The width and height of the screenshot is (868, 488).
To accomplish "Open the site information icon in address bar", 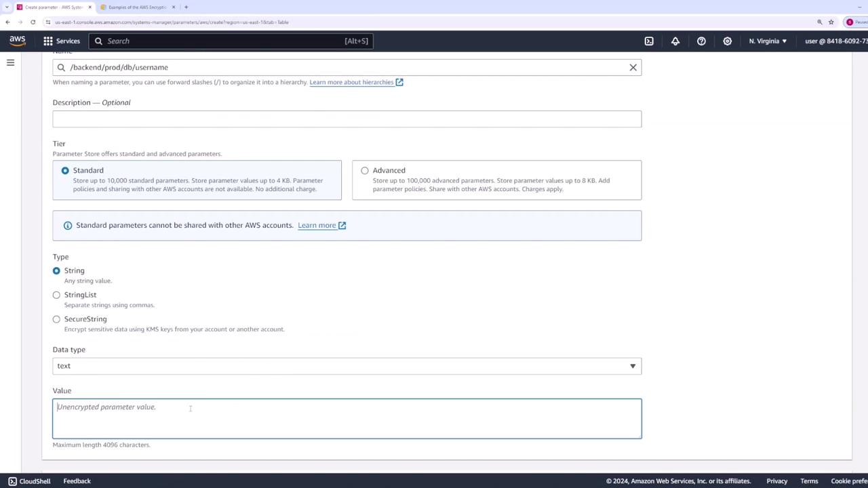I will click(48, 22).
